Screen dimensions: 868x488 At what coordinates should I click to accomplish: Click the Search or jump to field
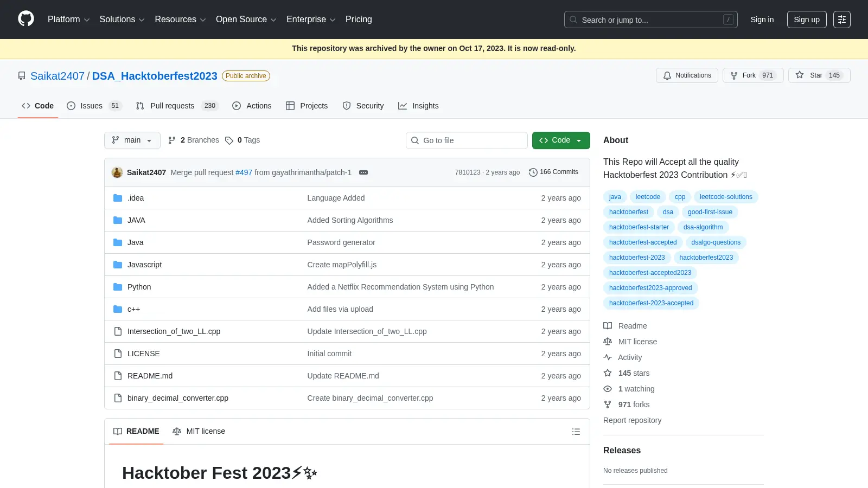pos(651,20)
